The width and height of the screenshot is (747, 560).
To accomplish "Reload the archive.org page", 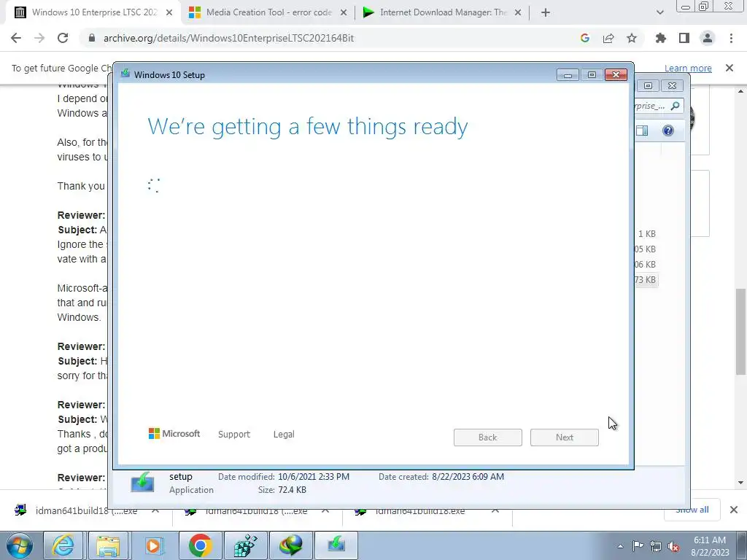I will coord(63,38).
